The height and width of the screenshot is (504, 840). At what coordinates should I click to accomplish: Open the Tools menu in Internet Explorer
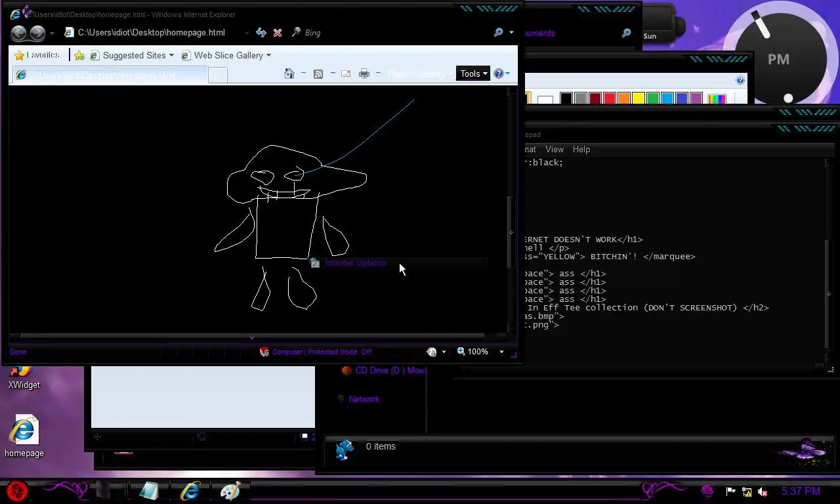coord(473,73)
